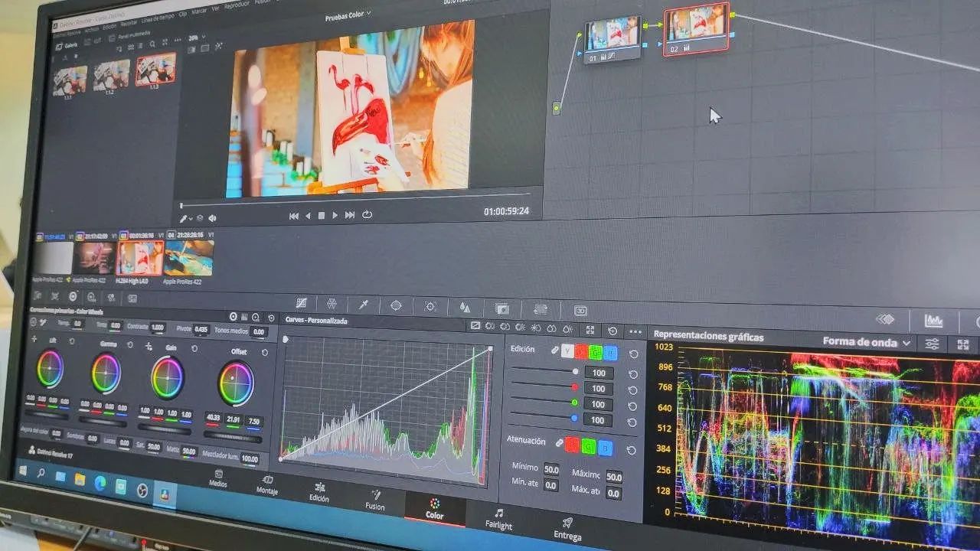Play the clip in reverse
This screenshot has width=980, height=551.
pyautogui.click(x=308, y=216)
